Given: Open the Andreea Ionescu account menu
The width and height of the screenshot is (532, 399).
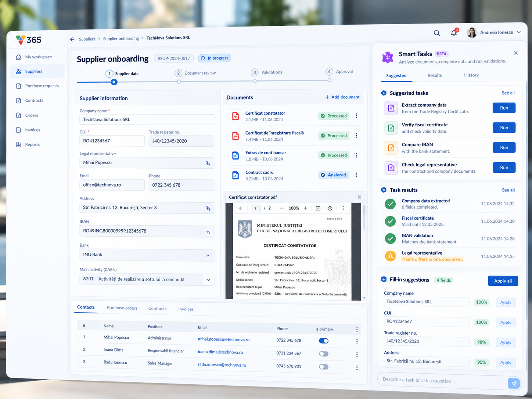Looking at the screenshot, I should (x=494, y=32).
